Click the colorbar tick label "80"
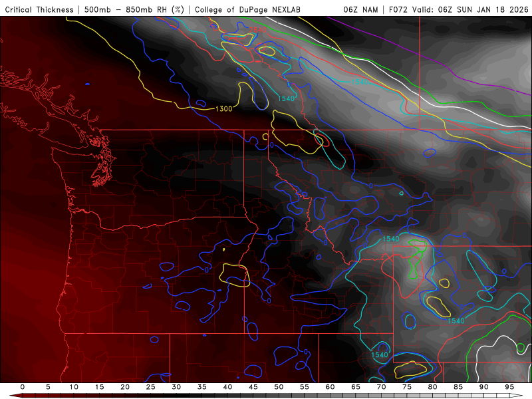This screenshot has width=532, height=399. tap(432, 387)
